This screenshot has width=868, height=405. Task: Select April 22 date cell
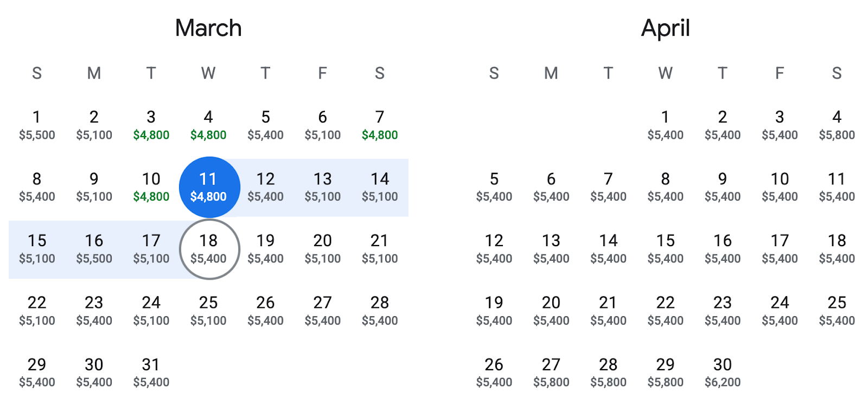pos(666,311)
